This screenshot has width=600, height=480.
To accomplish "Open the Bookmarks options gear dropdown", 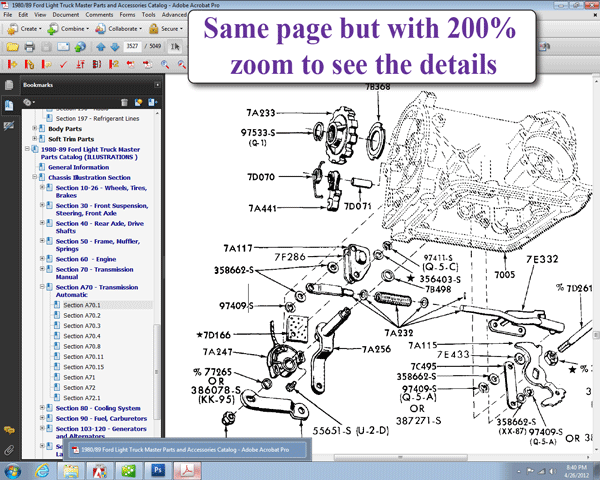I will point(29,102).
